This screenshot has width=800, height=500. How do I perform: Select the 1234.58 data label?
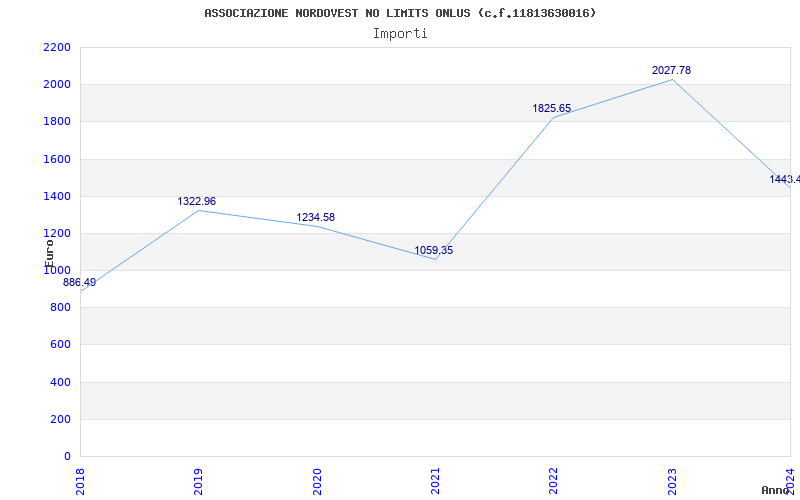[x=316, y=217]
